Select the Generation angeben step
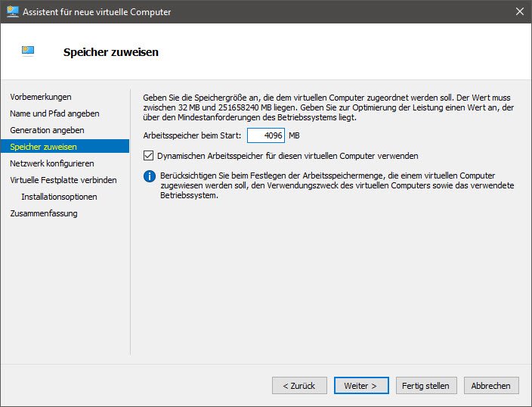 click(x=47, y=130)
